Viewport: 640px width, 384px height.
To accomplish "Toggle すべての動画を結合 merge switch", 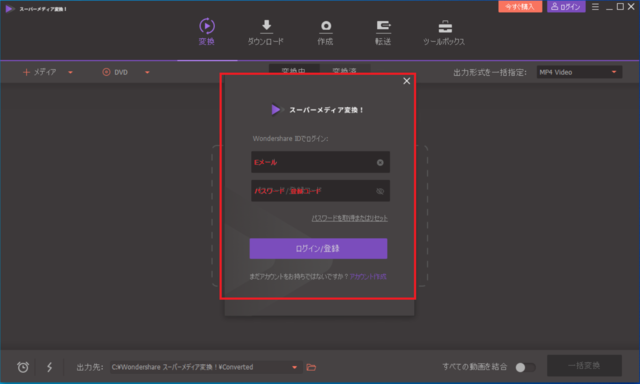I will pyautogui.click(x=525, y=367).
